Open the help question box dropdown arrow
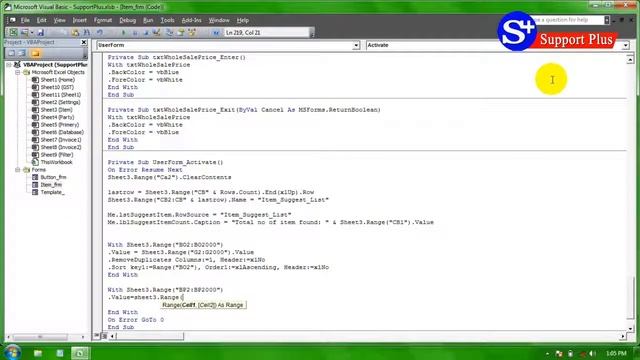Image resolution: width=640 pixels, height=360 pixels. [x=607, y=20]
